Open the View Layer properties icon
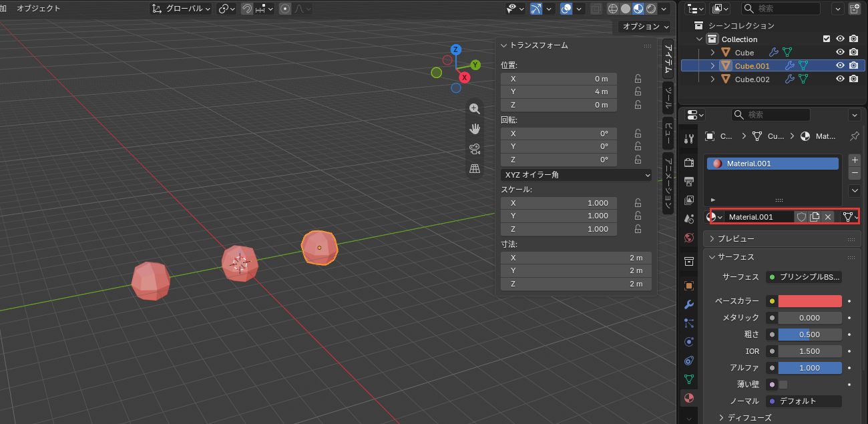The width and height of the screenshot is (868, 424). (x=689, y=200)
